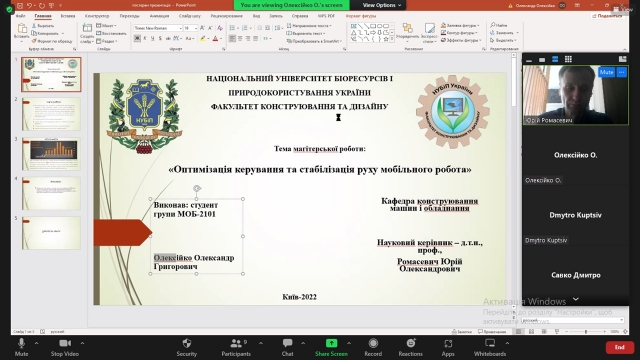Toggle justify alignment button

(x=256, y=38)
